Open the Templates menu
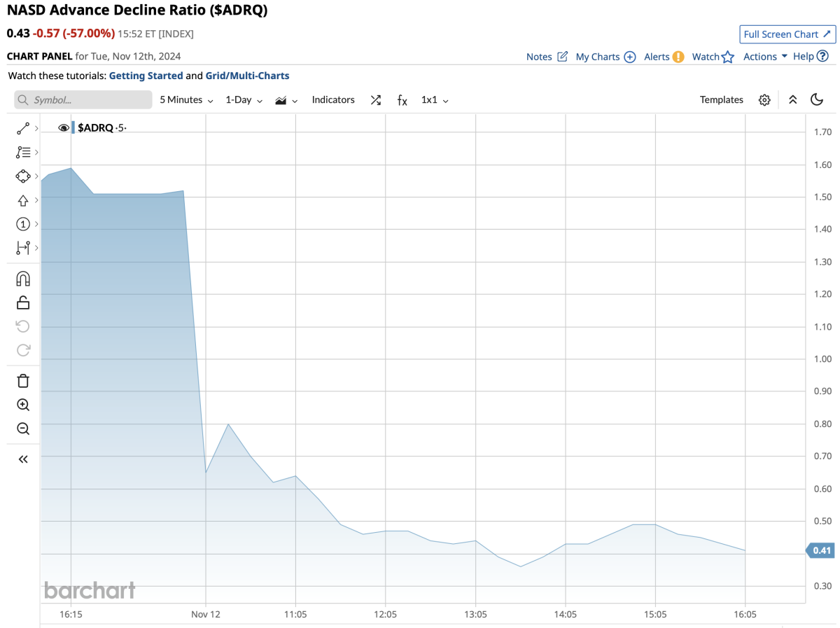This screenshot has width=840, height=628. click(x=721, y=100)
